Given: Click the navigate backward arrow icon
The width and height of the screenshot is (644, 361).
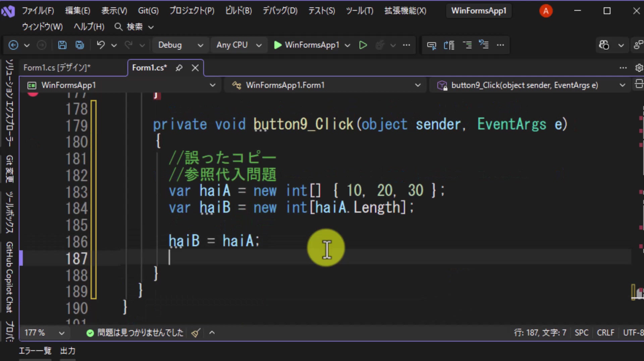Looking at the screenshot, I should [x=13, y=45].
